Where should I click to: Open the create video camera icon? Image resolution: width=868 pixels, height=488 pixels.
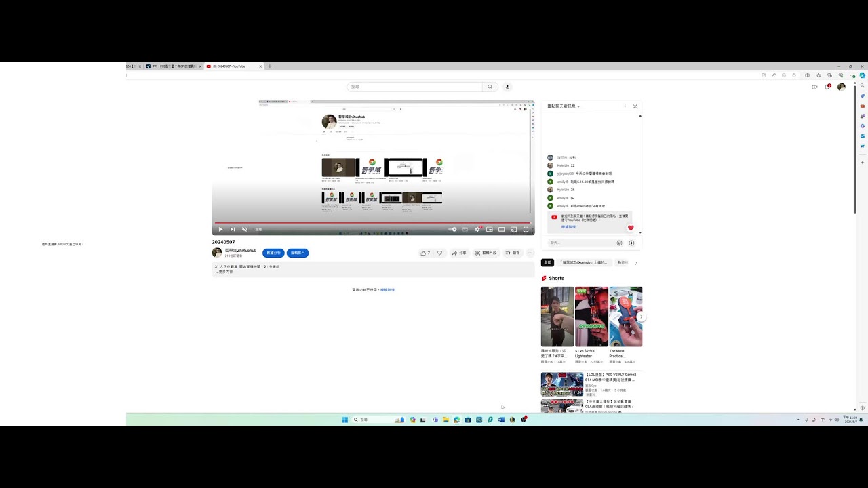coord(814,87)
